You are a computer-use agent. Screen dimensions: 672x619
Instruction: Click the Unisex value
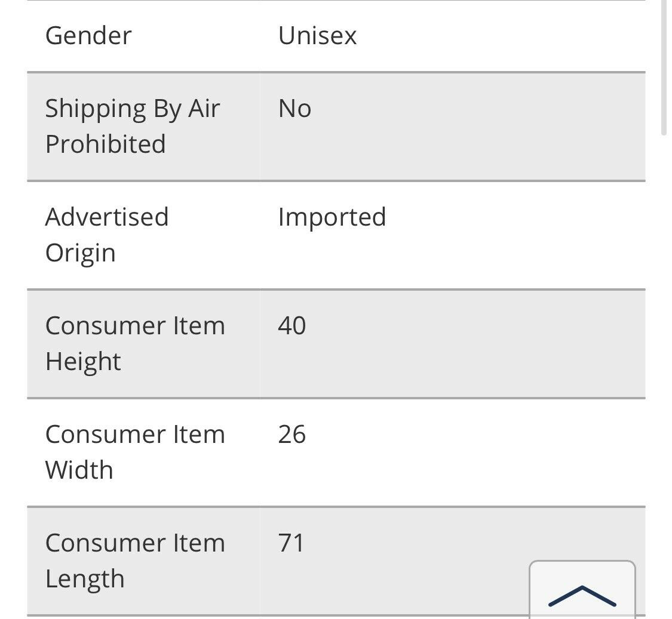click(317, 36)
